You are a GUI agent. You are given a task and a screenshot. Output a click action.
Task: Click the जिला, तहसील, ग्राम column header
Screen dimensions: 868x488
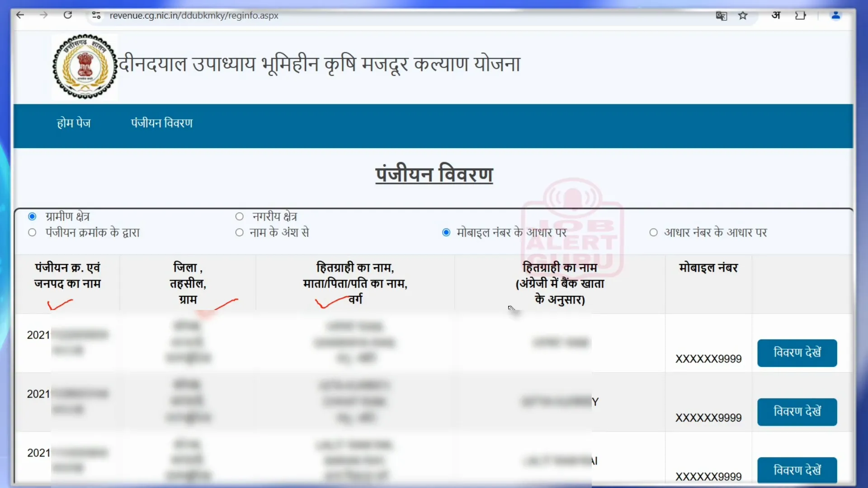tap(188, 283)
